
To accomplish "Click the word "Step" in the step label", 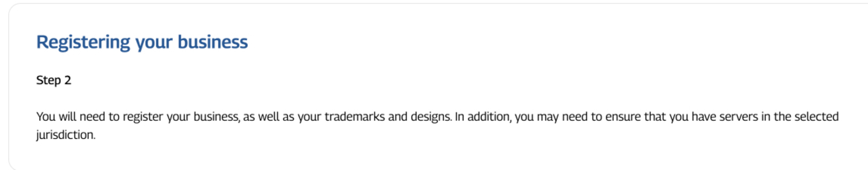I will pos(48,81).
